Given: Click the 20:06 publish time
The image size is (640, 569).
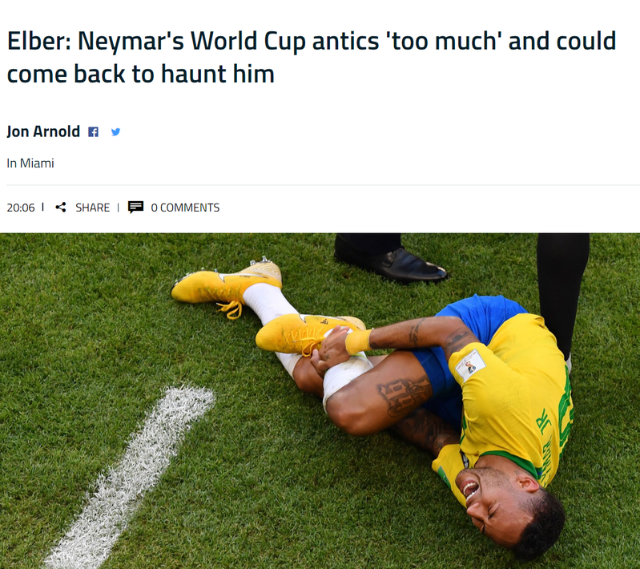Looking at the screenshot, I should pos(21,208).
